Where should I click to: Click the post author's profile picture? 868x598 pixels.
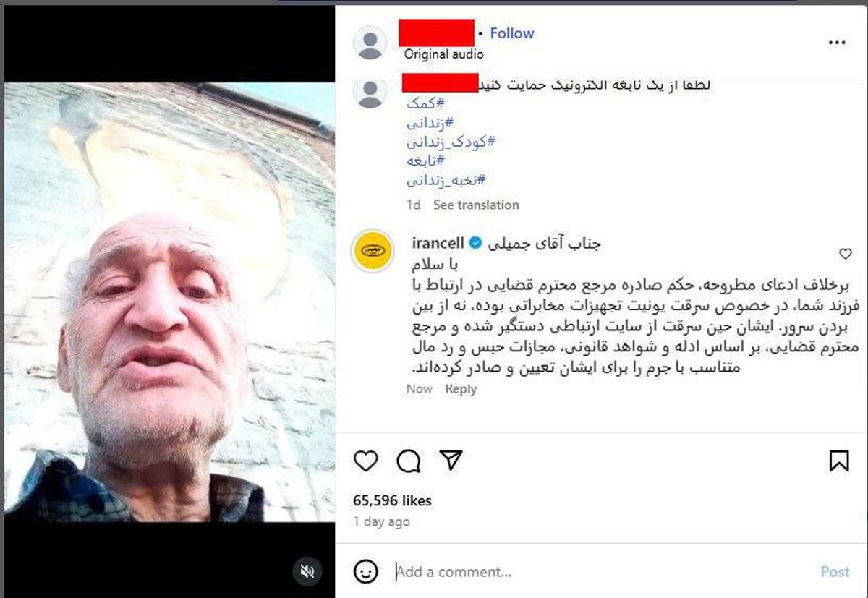(370, 43)
